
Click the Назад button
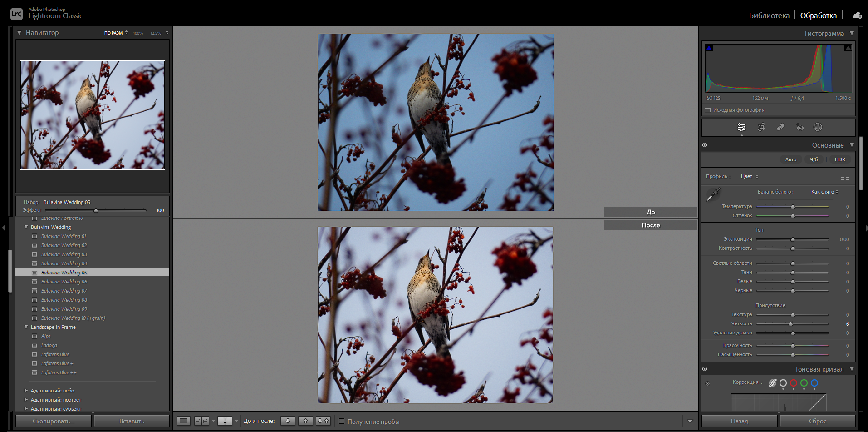point(740,421)
